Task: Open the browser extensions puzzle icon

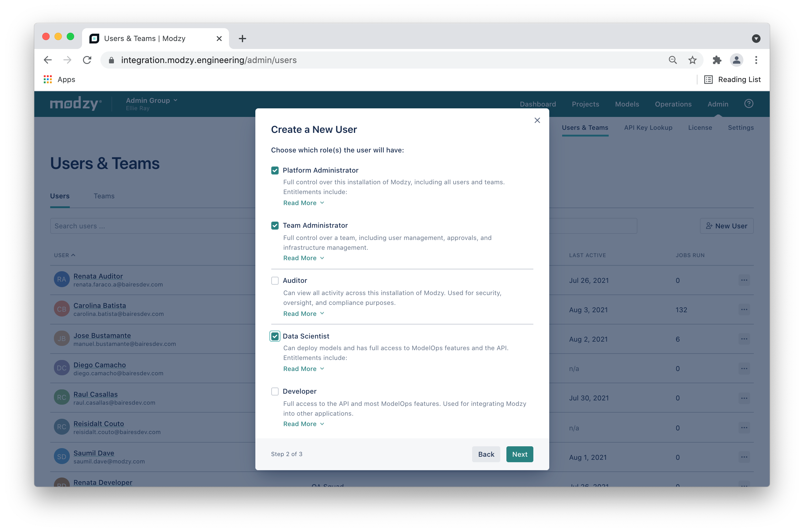Action: 717,60
